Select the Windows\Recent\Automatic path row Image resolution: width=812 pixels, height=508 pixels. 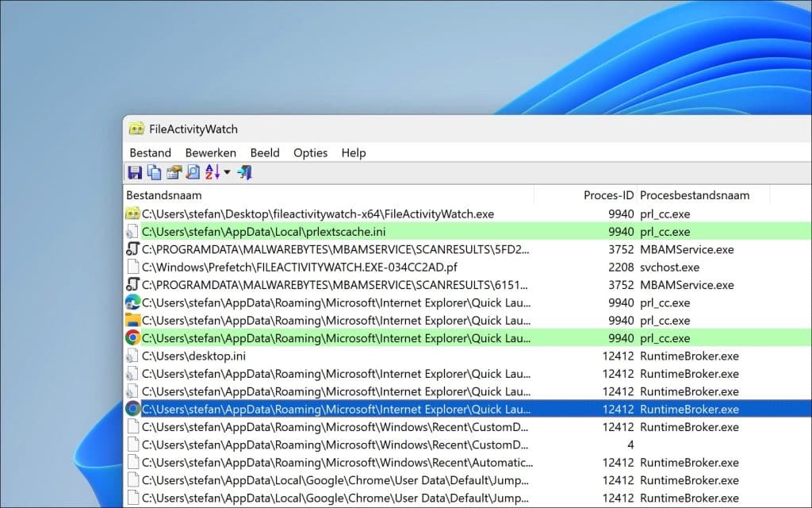(x=337, y=463)
